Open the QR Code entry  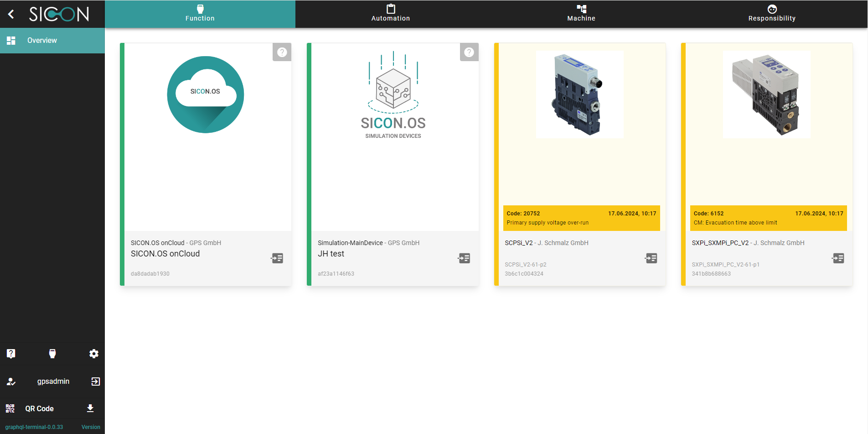point(39,408)
